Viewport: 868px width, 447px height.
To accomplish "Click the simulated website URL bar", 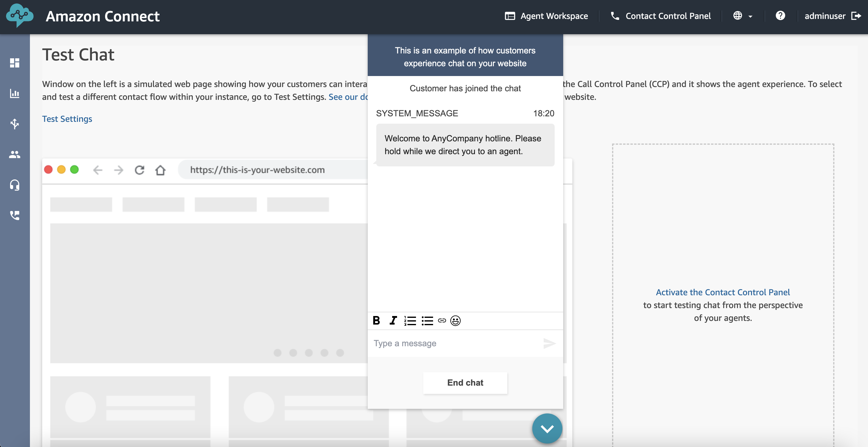I will pos(273,170).
